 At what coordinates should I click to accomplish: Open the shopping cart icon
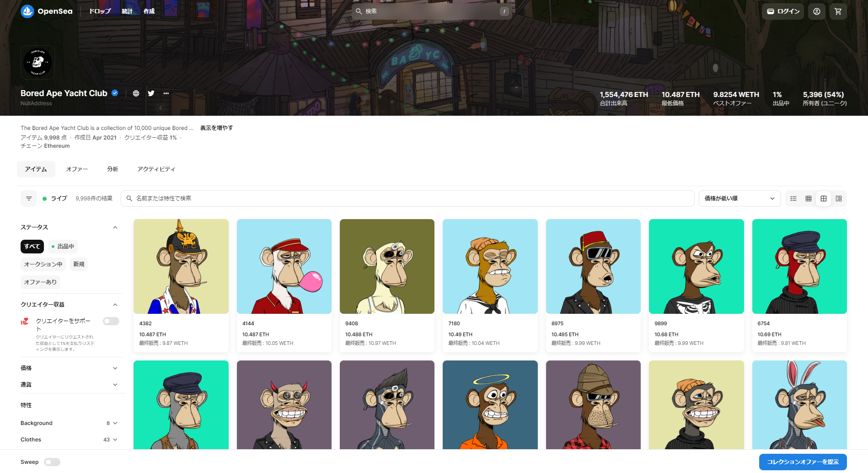click(838, 11)
